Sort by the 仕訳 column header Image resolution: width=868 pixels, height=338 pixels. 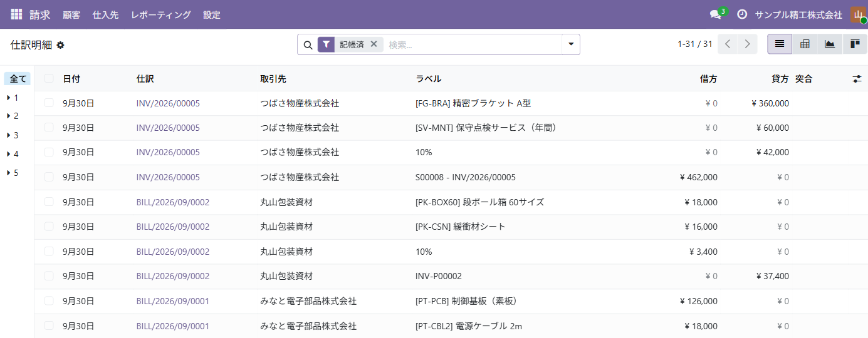coord(145,79)
